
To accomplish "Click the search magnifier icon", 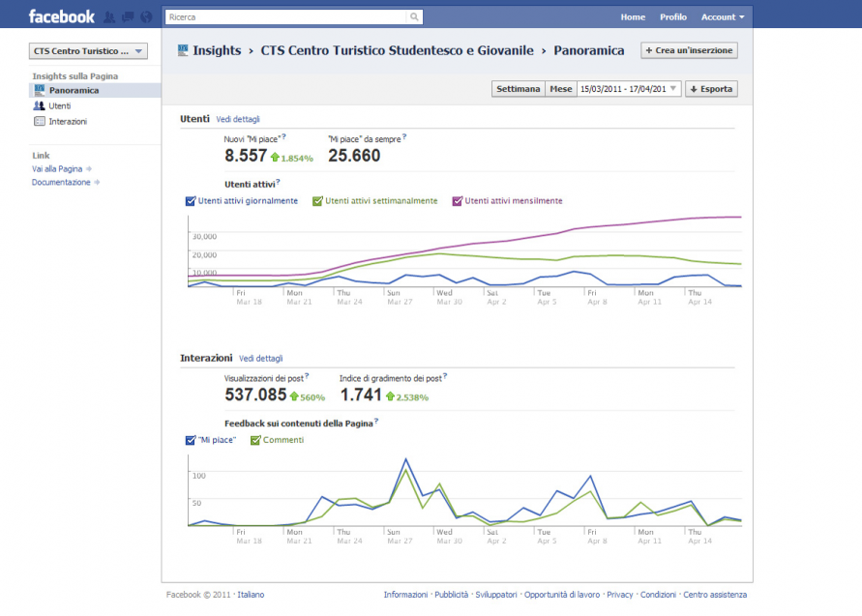I will coord(414,17).
